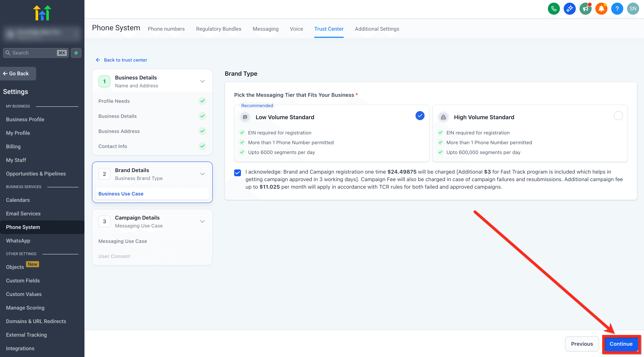Click Back to trust center link

coord(126,60)
